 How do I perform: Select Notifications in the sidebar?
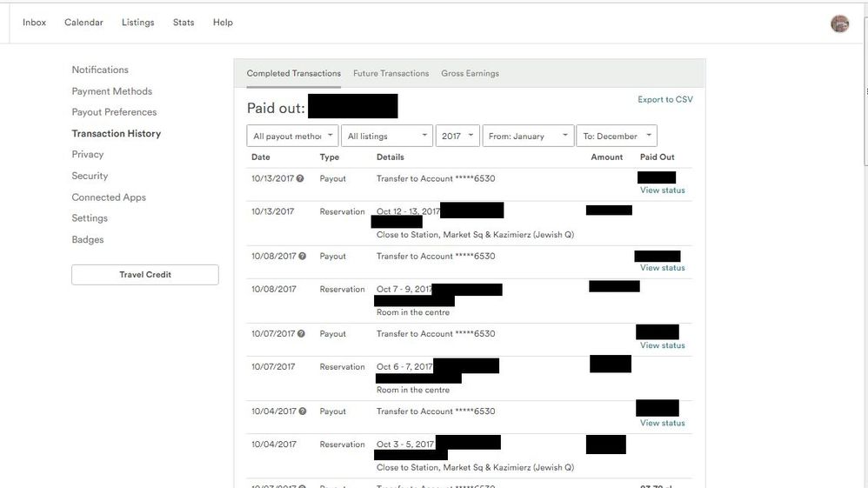(x=100, y=70)
